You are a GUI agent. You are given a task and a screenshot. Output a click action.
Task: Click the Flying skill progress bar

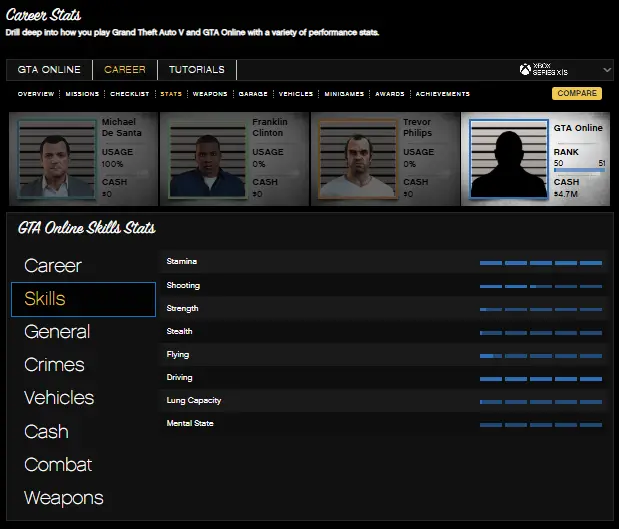[540, 355]
